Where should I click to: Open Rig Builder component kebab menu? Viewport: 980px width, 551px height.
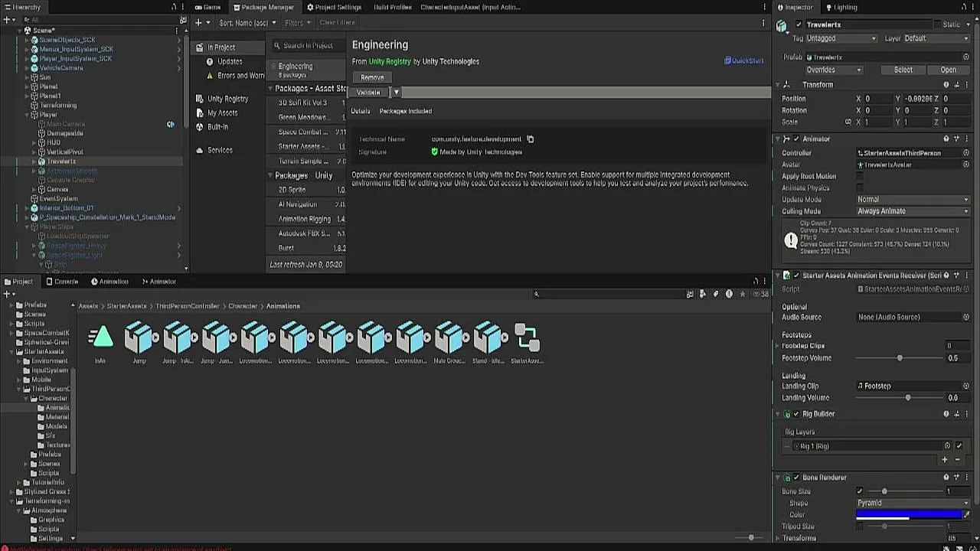click(x=966, y=414)
